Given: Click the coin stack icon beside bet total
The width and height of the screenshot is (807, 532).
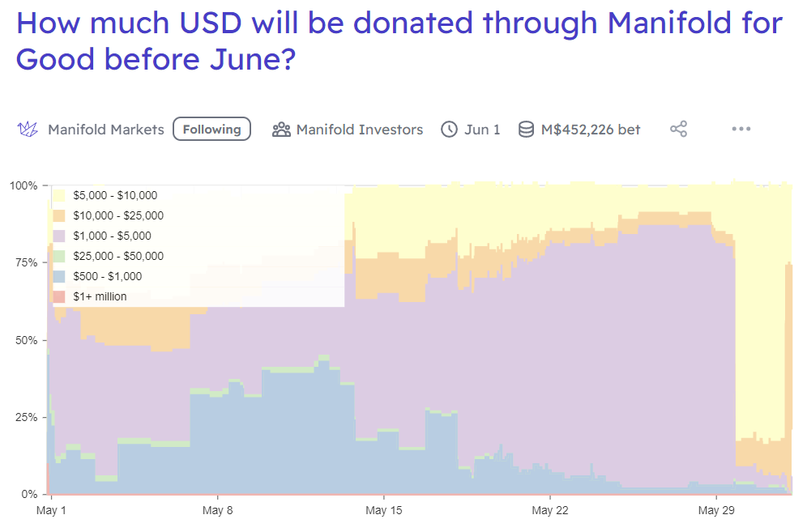Looking at the screenshot, I should click(x=526, y=130).
